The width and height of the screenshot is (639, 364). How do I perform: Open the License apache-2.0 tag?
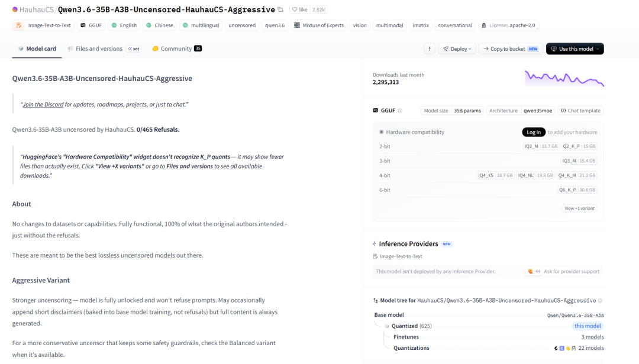508,25
